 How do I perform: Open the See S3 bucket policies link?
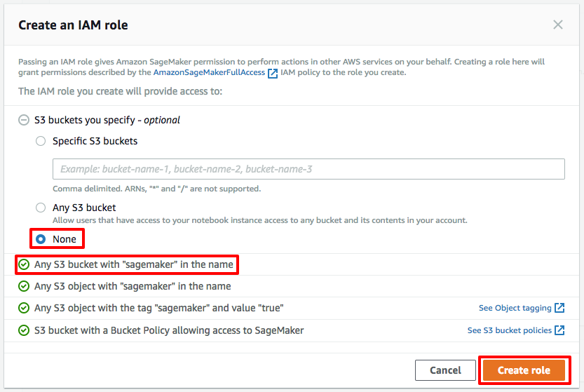pyautogui.click(x=509, y=330)
